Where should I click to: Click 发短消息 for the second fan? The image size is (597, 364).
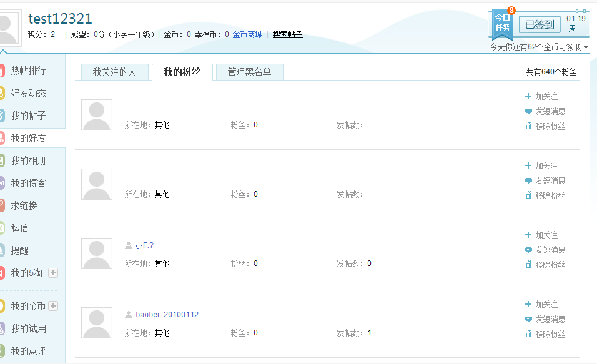point(545,181)
